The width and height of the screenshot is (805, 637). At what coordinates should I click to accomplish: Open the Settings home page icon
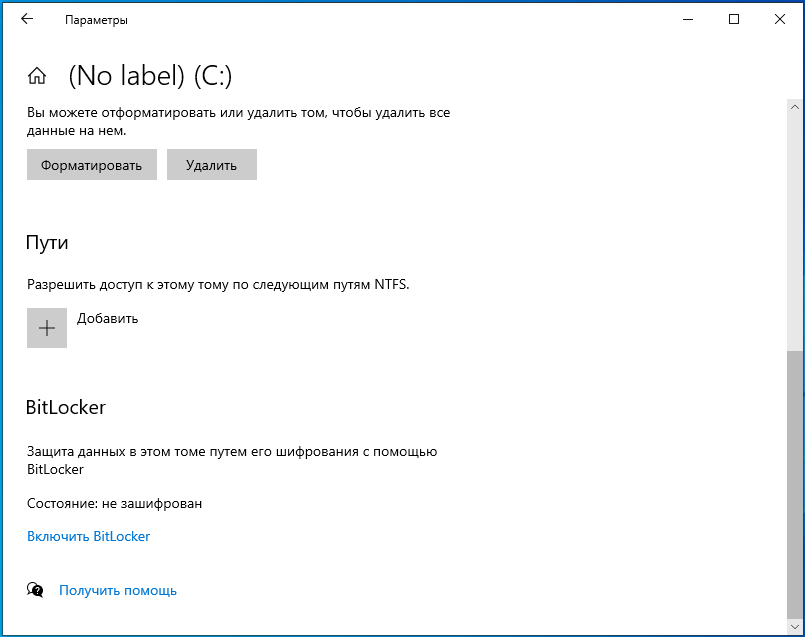37,76
